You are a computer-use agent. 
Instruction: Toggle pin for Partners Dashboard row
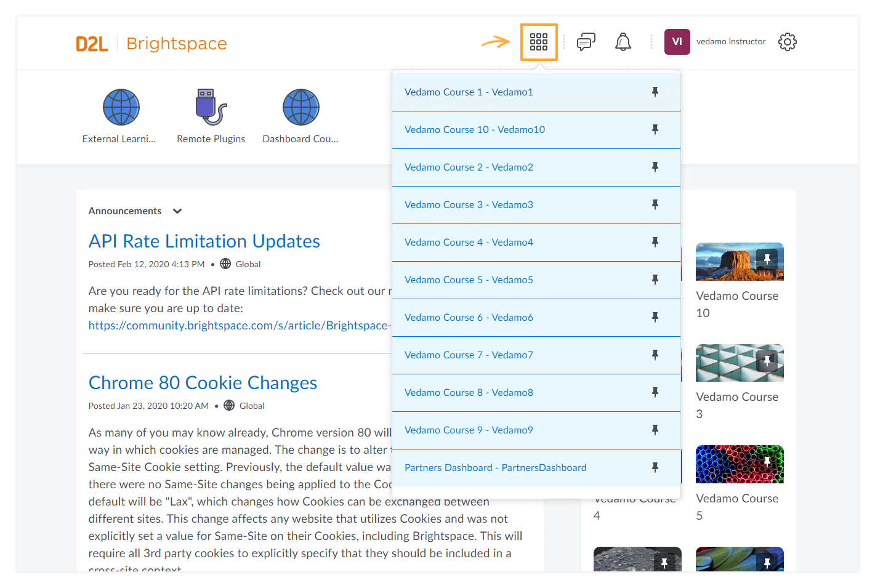click(x=655, y=467)
